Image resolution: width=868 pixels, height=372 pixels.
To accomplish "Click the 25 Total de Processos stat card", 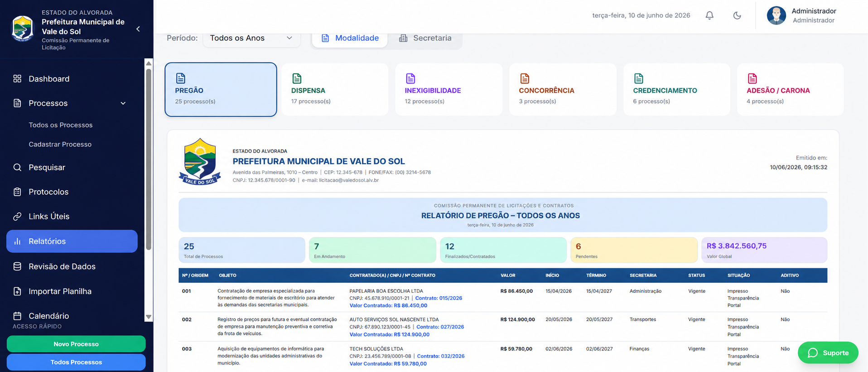I will (242, 250).
